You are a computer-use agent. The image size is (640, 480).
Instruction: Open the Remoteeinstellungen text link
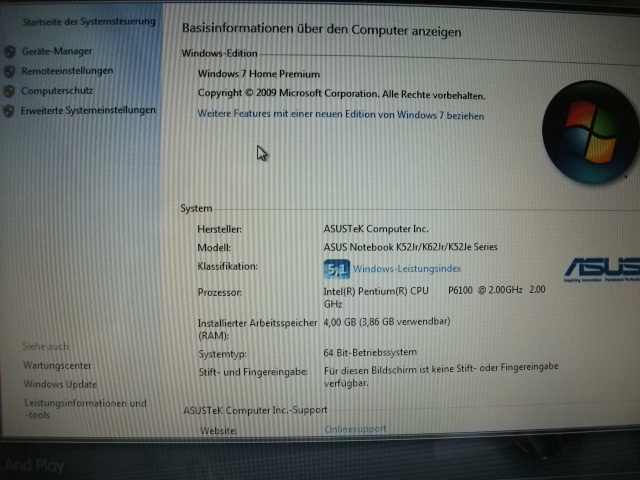tap(67, 71)
